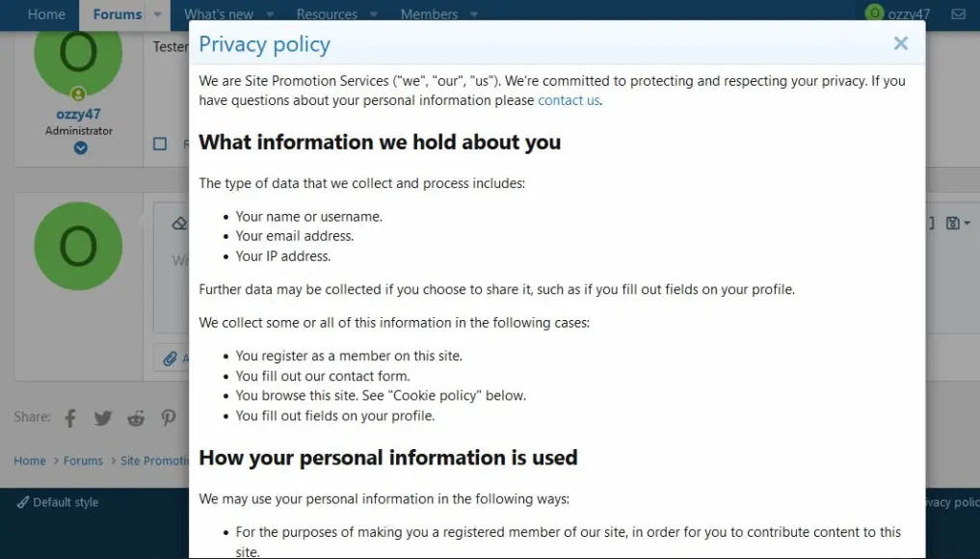The width and height of the screenshot is (980, 559).
Task: Click the ozzy47 username link on post
Action: (78, 114)
